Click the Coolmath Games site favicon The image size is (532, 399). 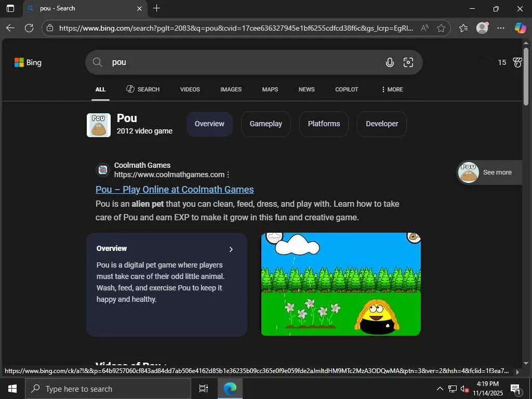[x=103, y=170]
